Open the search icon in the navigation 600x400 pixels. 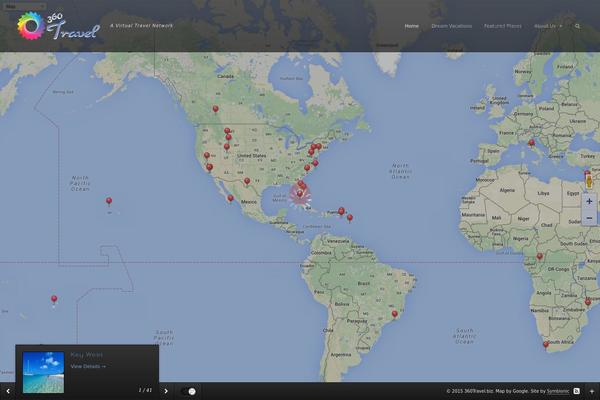tap(577, 26)
